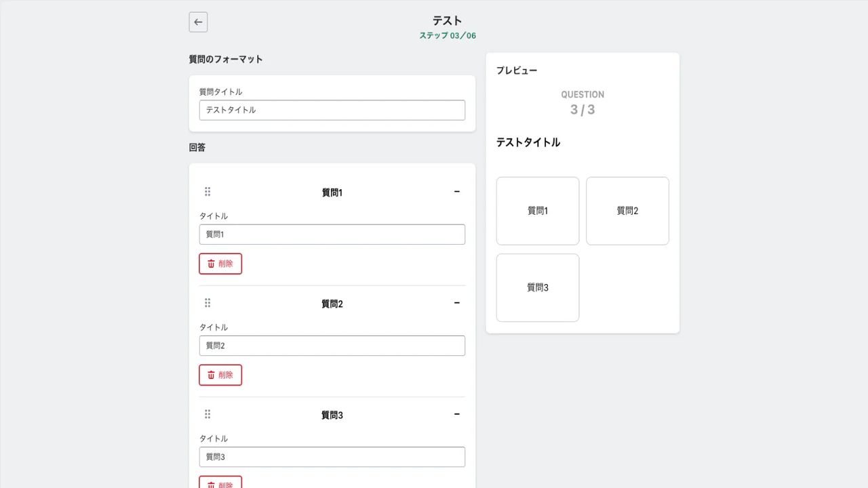Viewport: 868px width, 488px height.
Task: Click the 質問1 section header title
Action: pyautogui.click(x=332, y=192)
